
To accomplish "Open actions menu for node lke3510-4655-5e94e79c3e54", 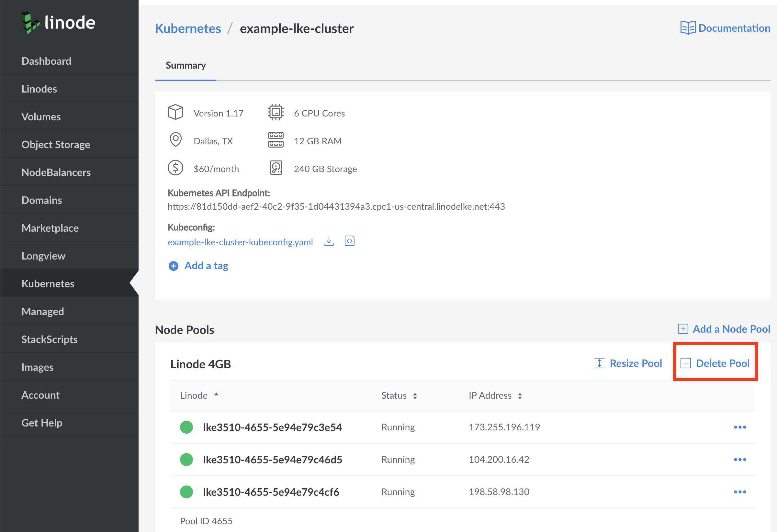I will [739, 427].
